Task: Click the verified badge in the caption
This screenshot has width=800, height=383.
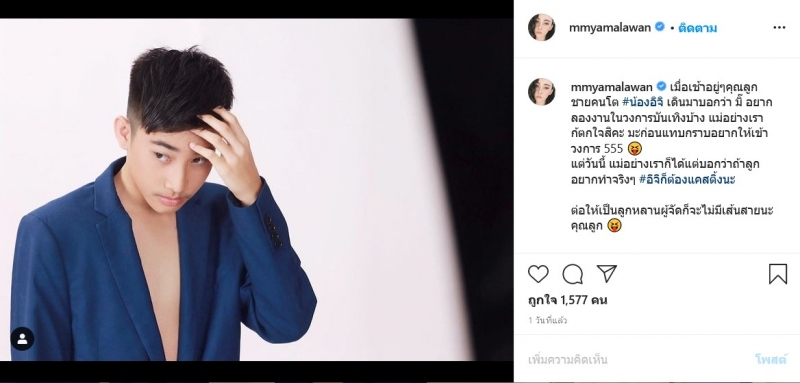Action: 661,86
